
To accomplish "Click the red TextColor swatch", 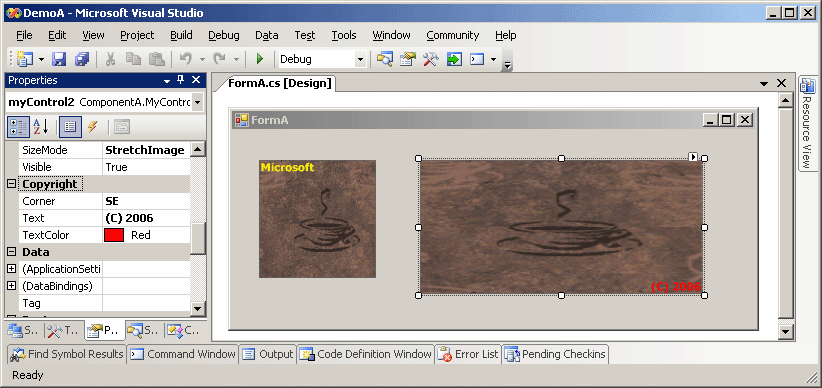I will point(114,235).
